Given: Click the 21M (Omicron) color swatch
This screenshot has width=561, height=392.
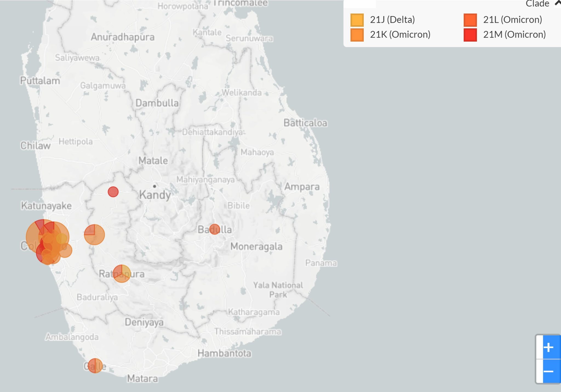Looking at the screenshot, I should pos(470,35).
